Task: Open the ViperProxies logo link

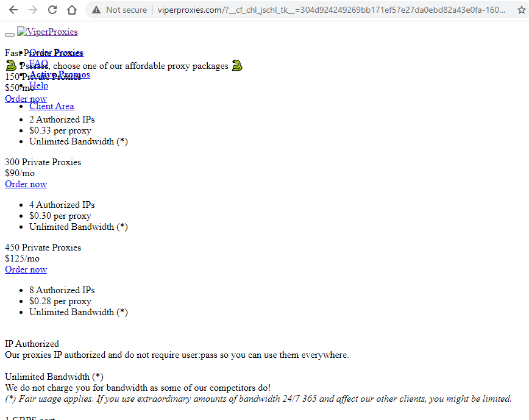Action: click(x=48, y=32)
